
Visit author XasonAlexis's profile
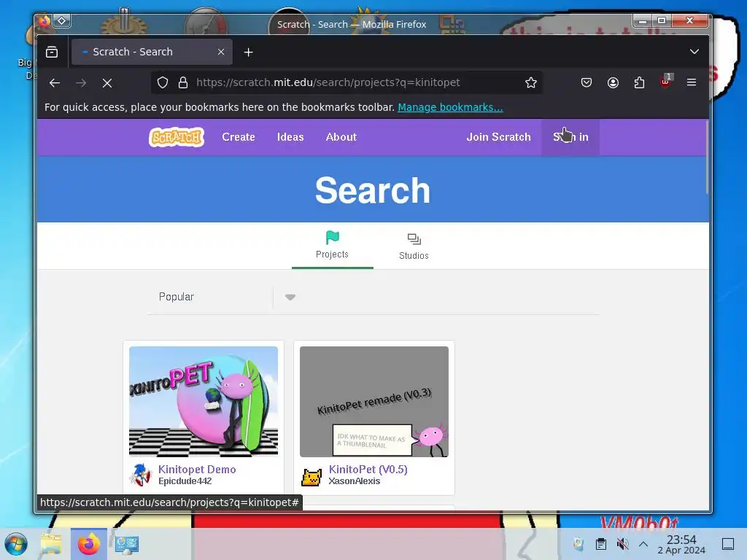coord(355,481)
